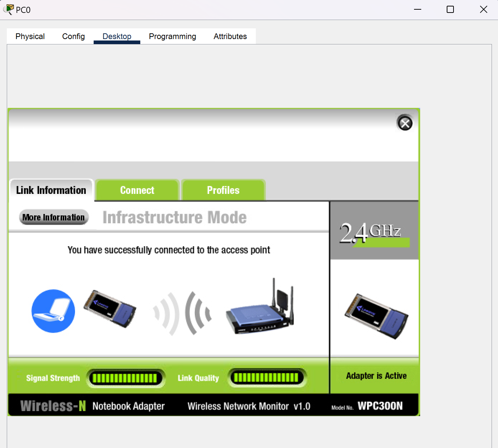
Task: Open the Programming tab
Action: point(173,36)
